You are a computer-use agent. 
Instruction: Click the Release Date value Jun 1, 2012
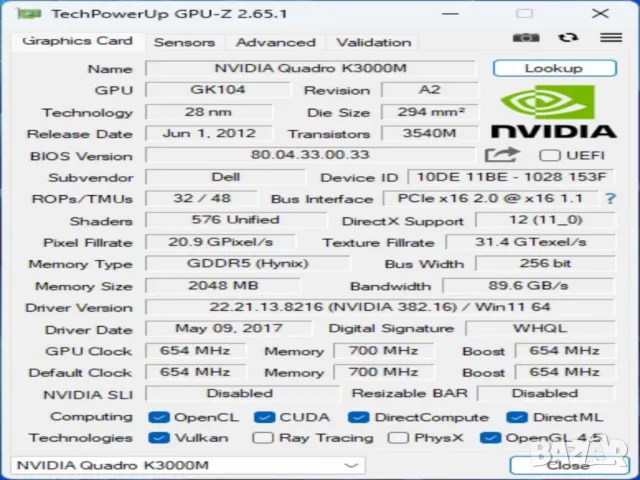(209, 133)
